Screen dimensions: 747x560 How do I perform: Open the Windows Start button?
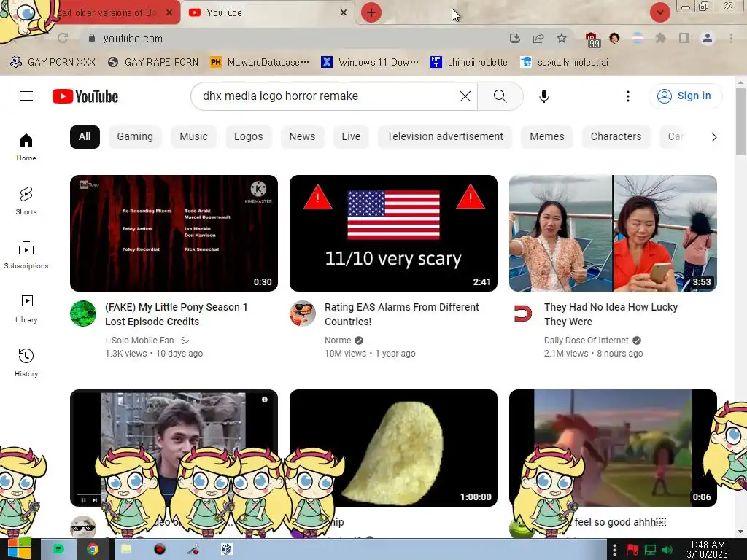tap(19, 549)
